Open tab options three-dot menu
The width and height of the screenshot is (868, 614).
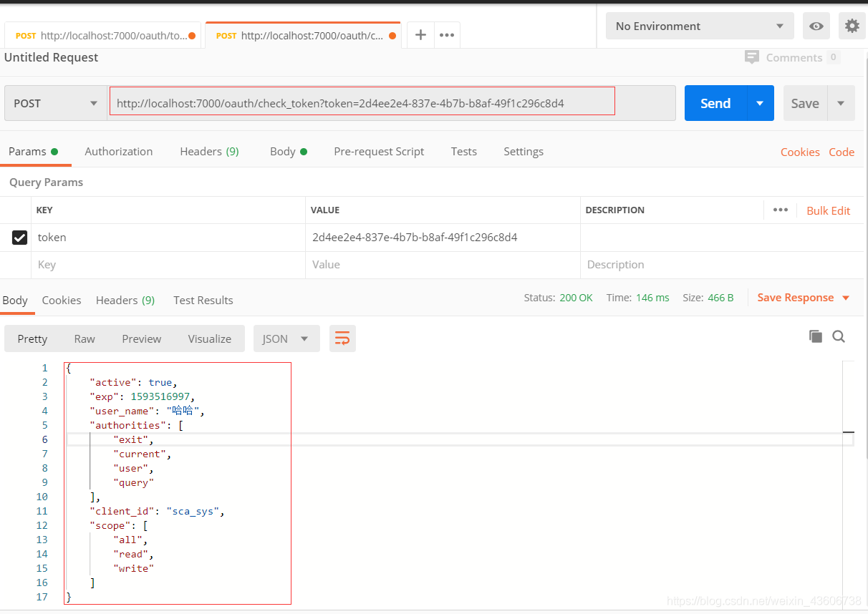click(x=447, y=35)
